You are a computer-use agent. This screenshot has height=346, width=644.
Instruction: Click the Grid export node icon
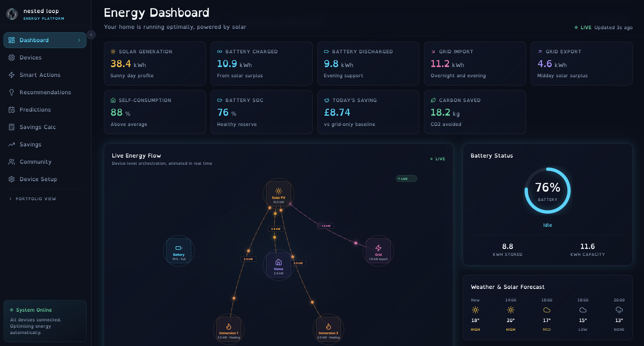click(378, 248)
